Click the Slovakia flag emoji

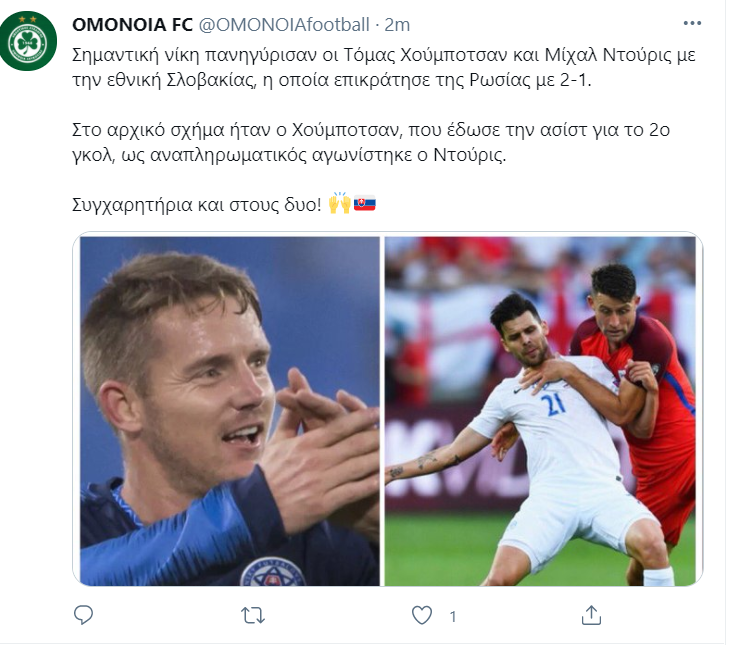364,204
